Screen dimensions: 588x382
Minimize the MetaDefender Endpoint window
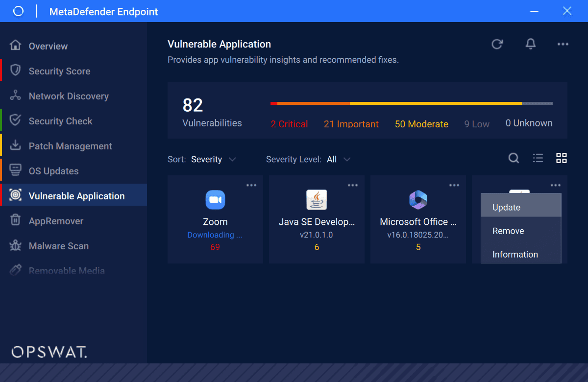pyautogui.click(x=535, y=11)
